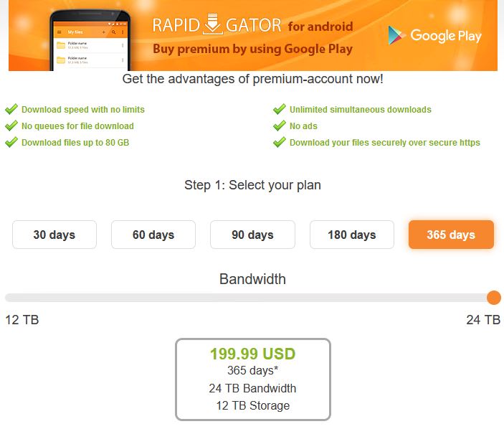The height and width of the screenshot is (429, 504).
Task: Click checkmark beside No queues for file download
Action: click(x=11, y=126)
